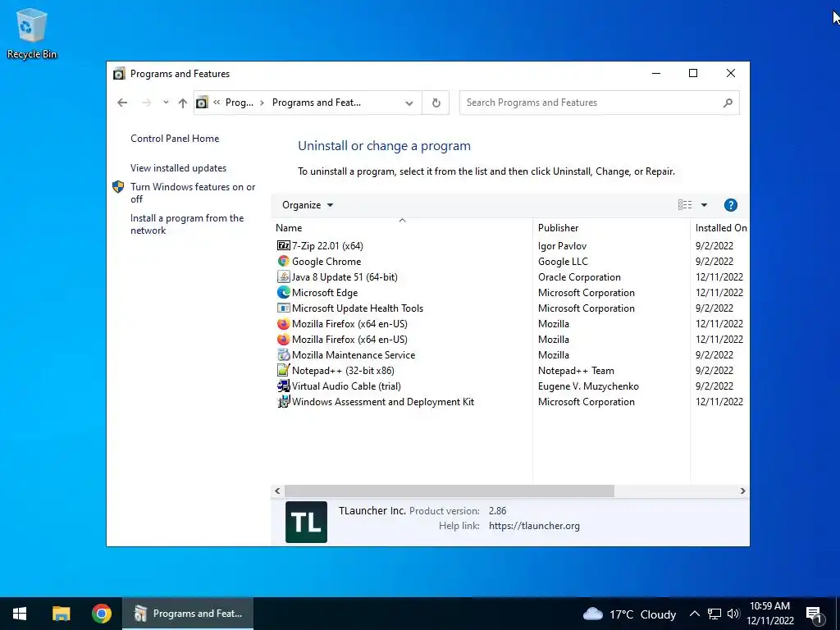This screenshot has height=630, width=840.
Task: Open Turn Windows features on or off
Action: 193,193
